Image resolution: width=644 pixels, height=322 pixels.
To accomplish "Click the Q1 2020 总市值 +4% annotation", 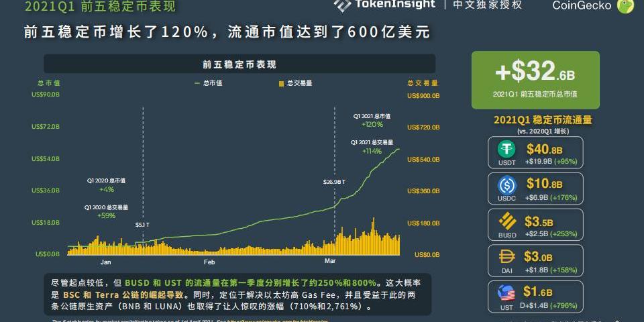I will click(x=107, y=185).
